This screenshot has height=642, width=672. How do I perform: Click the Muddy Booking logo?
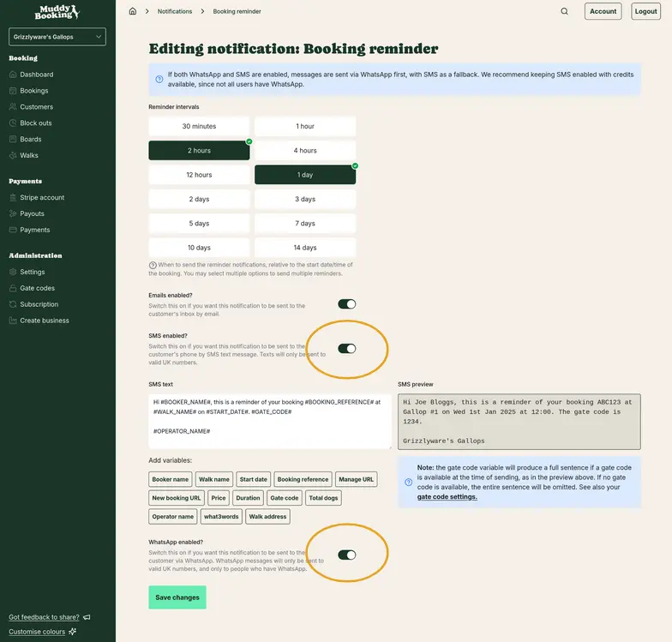click(57, 12)
